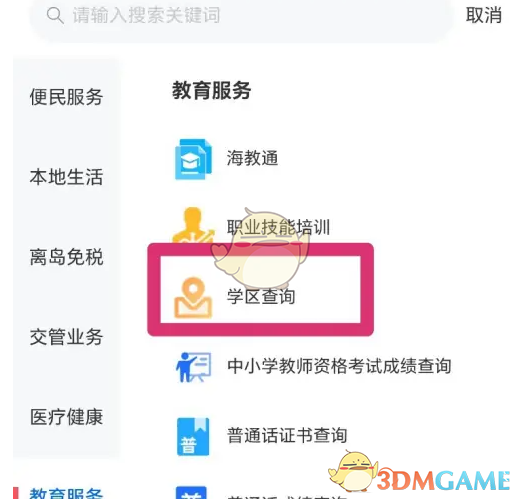521x499 pixels.
Task: Tap the partially visible blue icon at bottom
Action: [x=191, y=493]
